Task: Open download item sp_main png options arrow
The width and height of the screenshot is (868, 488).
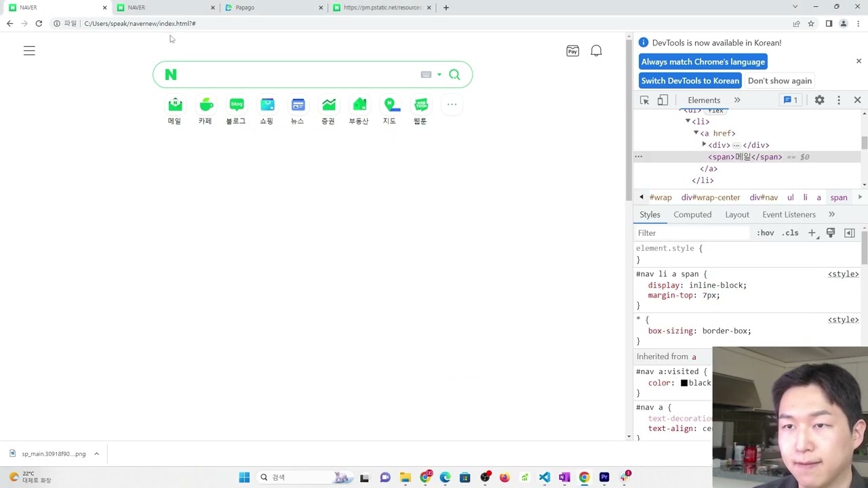Action: 96,454
